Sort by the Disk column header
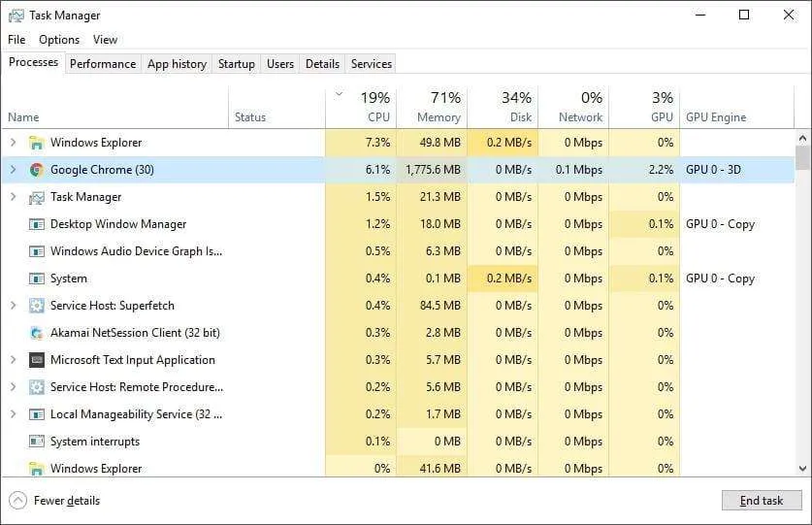This screenshot has width=812, height=525. tap(503, 108)
